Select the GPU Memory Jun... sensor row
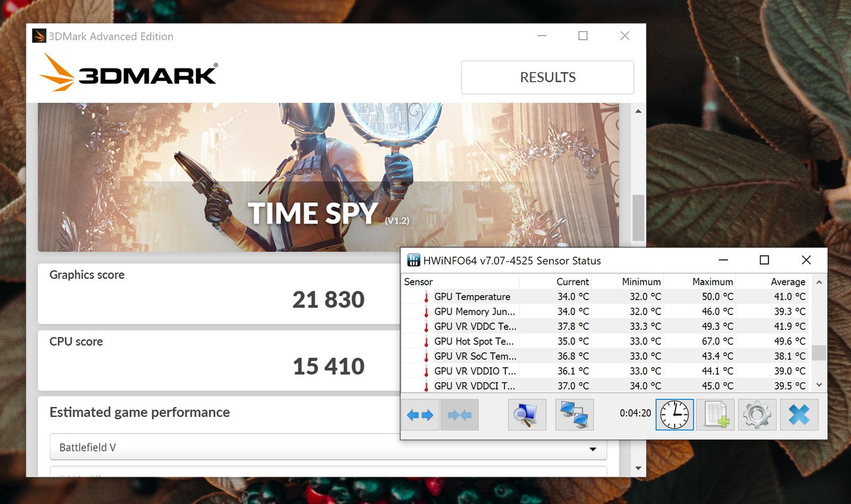The width and height of the screenshot is (851, 504). [605, 311]
